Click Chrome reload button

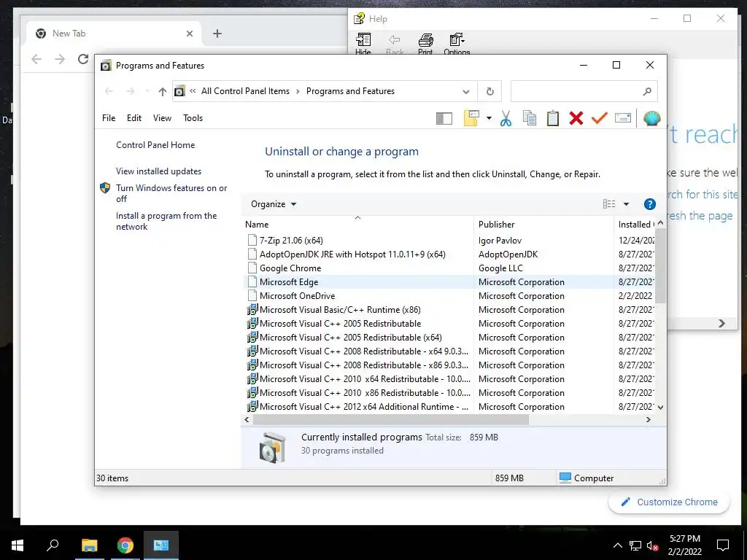[83, 59]
